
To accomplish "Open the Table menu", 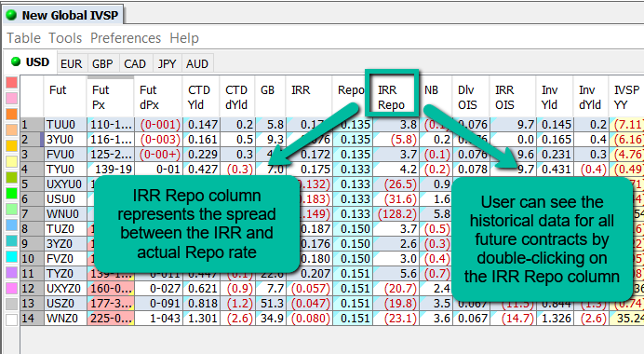I will click(24, 38).
